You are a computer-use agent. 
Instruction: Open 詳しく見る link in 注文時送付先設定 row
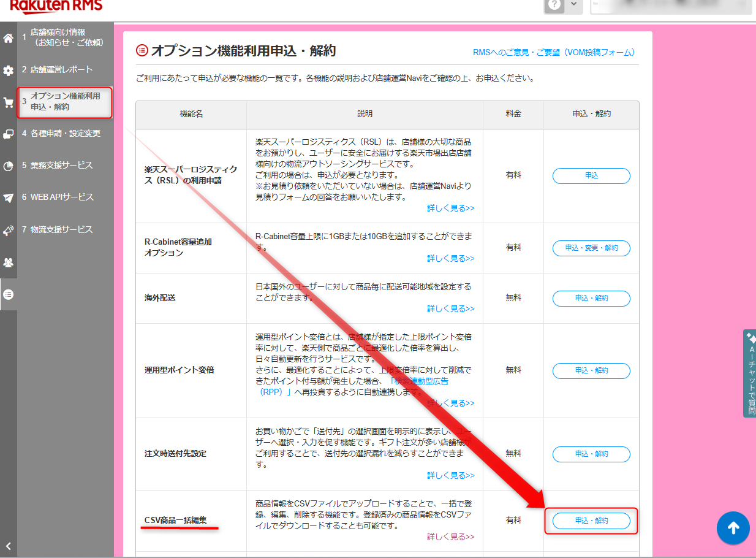coord(451,475)
